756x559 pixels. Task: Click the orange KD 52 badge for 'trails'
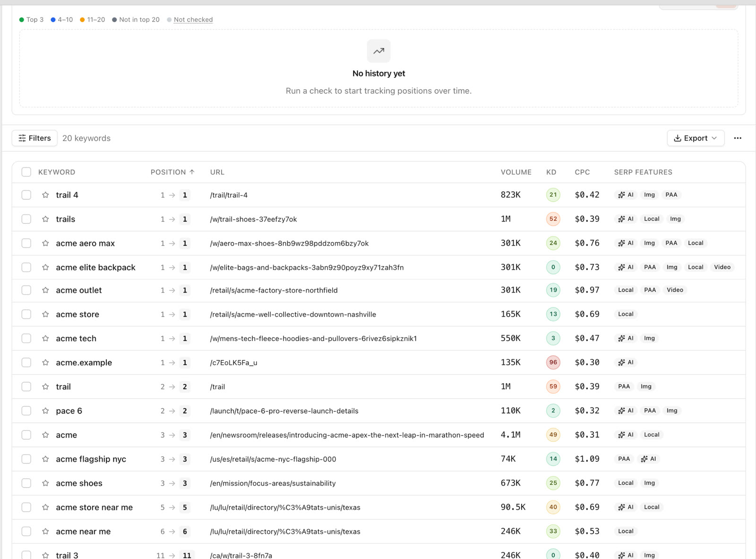pos(553,219)
